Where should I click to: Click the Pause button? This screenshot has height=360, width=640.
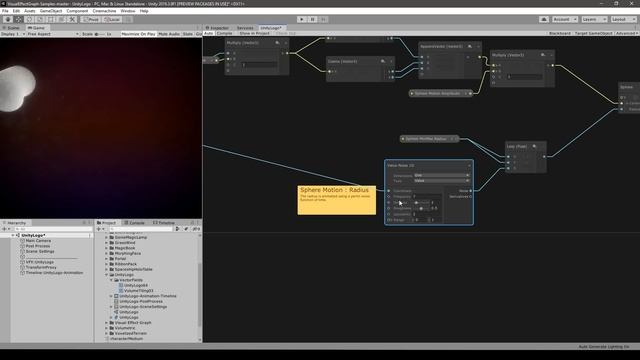(312, 19)
